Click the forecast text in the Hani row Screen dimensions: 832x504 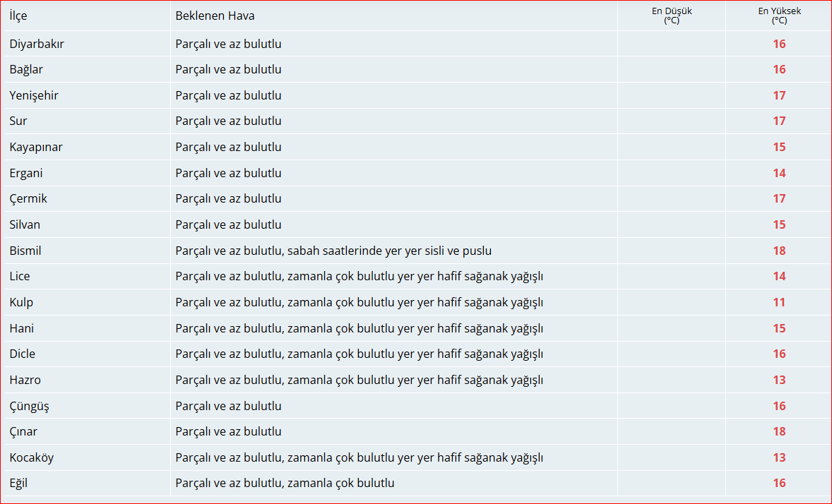[359, 328]
